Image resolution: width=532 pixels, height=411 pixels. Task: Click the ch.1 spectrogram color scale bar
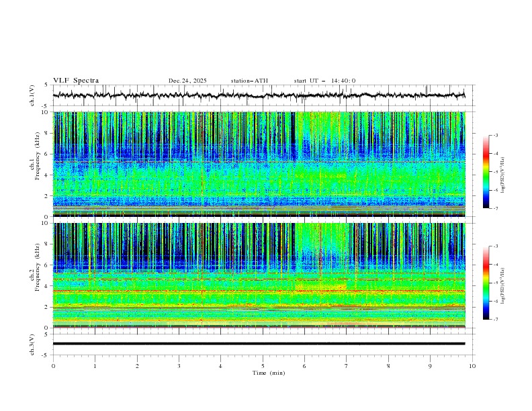click(x=486, y=172)
